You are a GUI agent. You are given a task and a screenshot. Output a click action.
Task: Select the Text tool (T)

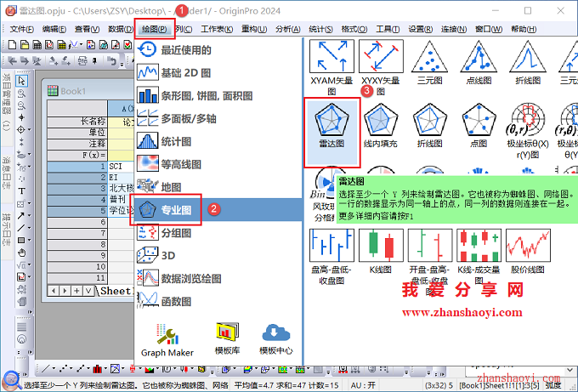tap(21, 191)
